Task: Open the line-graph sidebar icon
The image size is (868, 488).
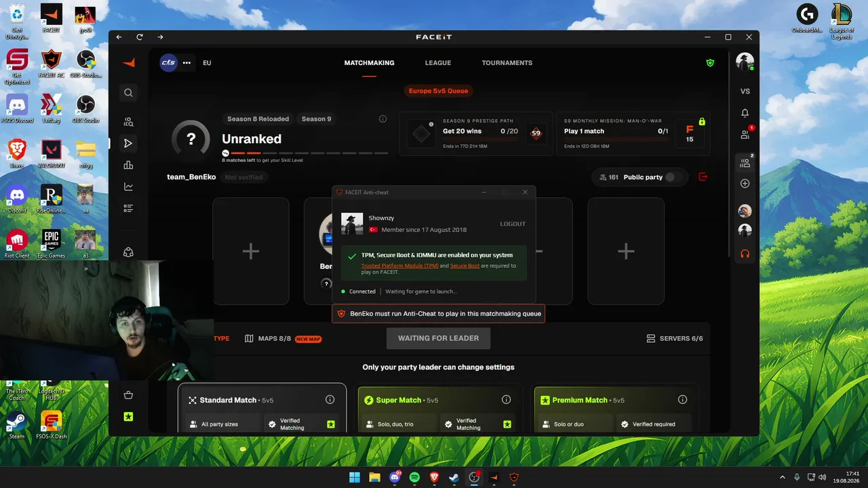Action: coord(128,186)
